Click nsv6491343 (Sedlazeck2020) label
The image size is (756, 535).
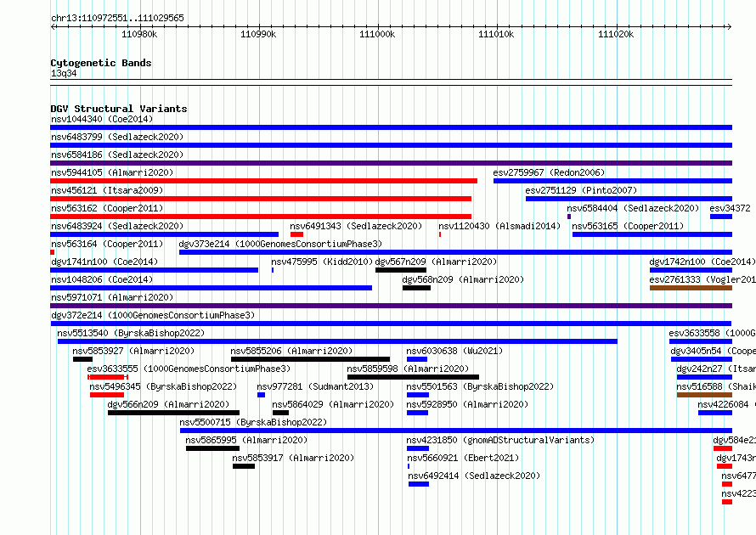tap(356, 226)
